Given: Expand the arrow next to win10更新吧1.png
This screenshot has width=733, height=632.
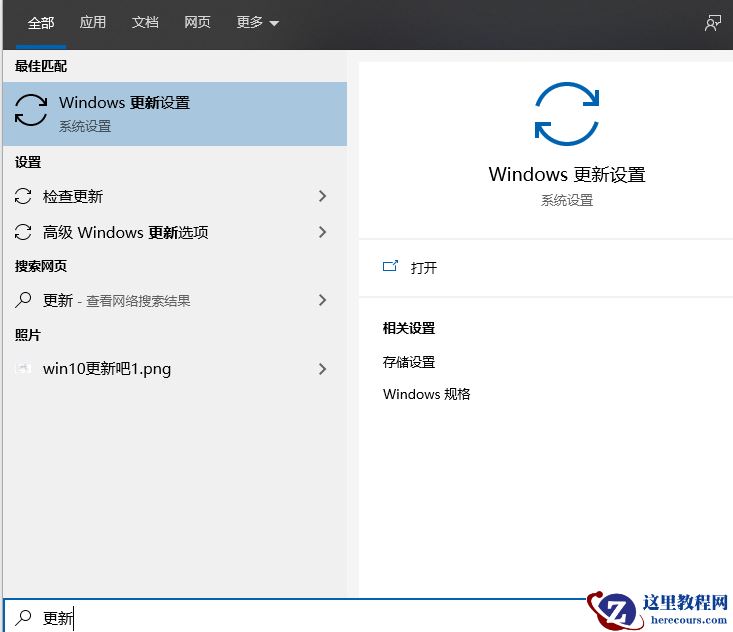Looking at the screenshot, I should pyautogui.click(x=322, y=369).
